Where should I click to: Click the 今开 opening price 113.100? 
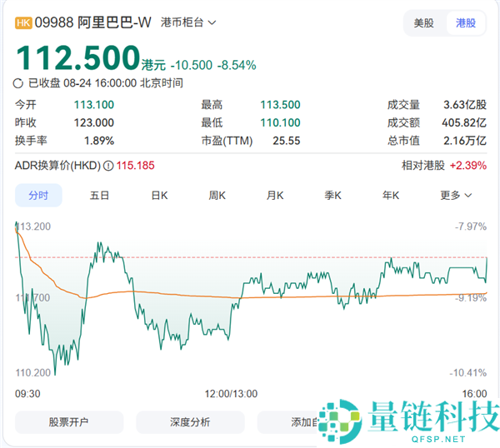point(94,105)
